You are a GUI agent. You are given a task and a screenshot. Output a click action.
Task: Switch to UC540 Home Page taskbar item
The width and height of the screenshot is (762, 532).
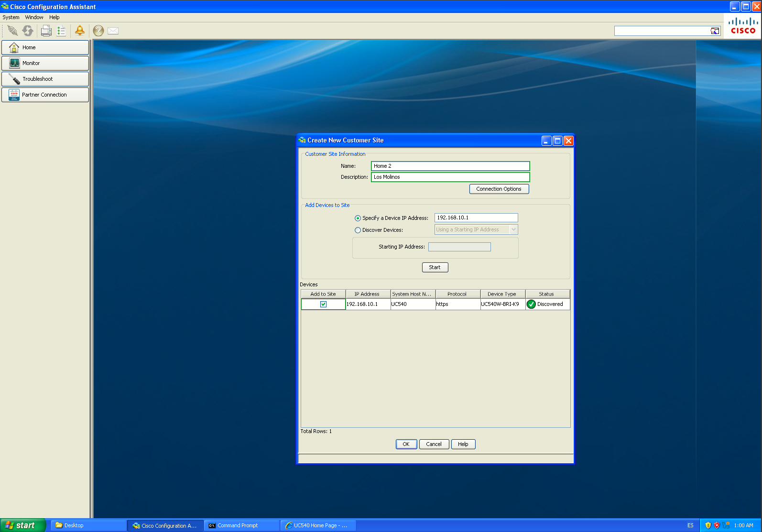318,525
